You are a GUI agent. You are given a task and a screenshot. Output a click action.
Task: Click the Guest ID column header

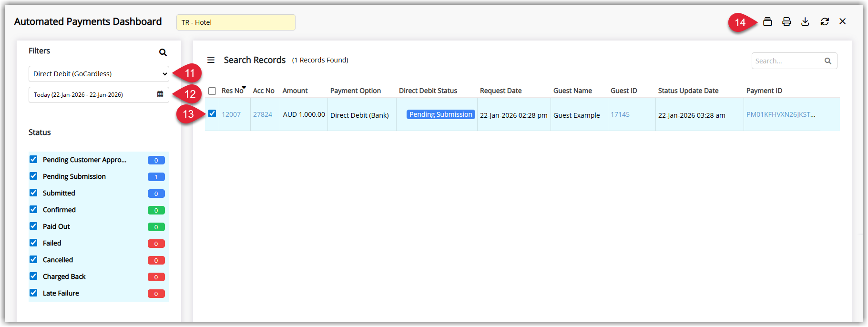click(623, 91)
